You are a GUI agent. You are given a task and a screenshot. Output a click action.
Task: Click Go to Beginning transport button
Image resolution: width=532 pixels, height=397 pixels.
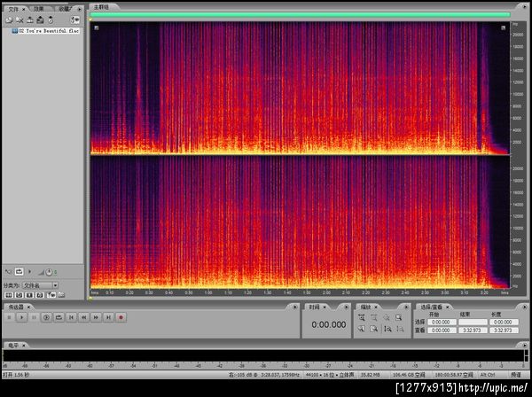[71, 317]
